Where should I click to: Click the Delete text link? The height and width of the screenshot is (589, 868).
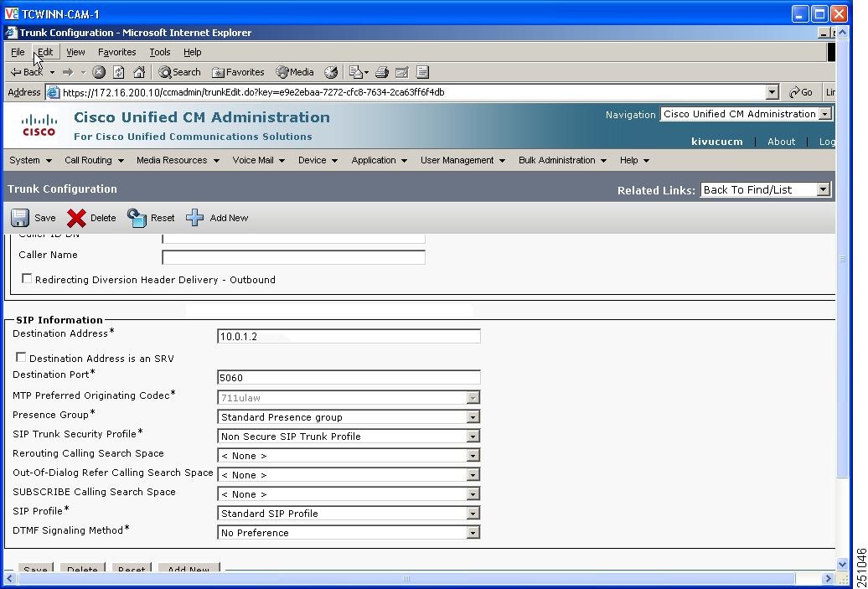[x=103, y=218]
